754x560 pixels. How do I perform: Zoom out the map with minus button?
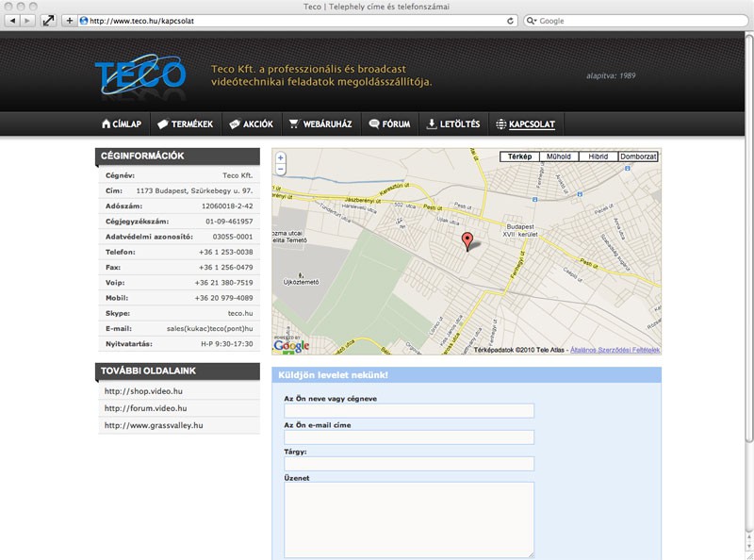coord(281,170)
